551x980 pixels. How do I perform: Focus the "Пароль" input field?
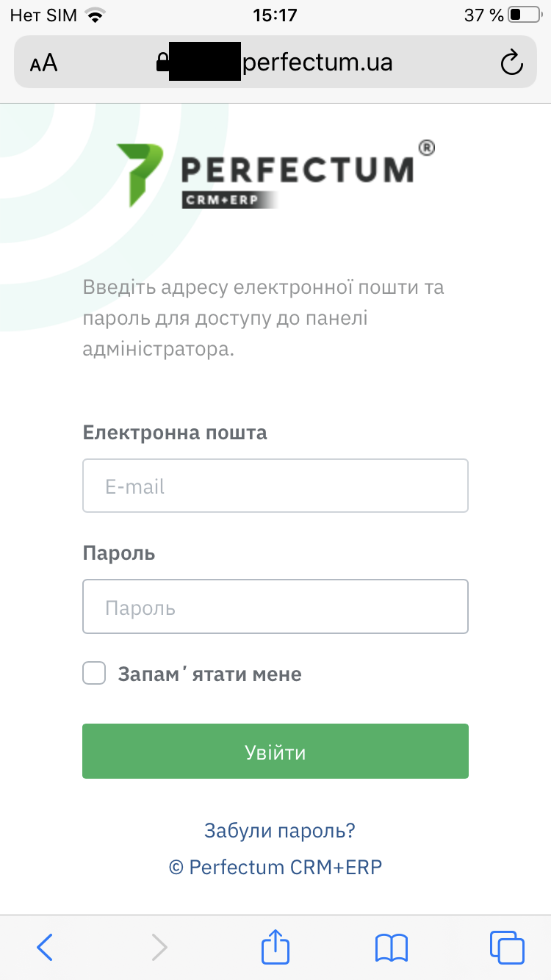point(275,607)
